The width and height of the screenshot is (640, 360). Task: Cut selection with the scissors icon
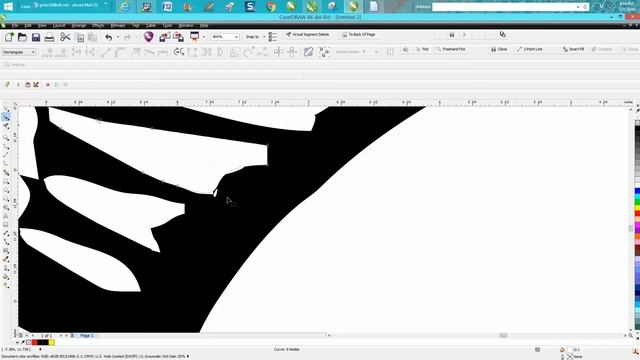click(65, 37)
